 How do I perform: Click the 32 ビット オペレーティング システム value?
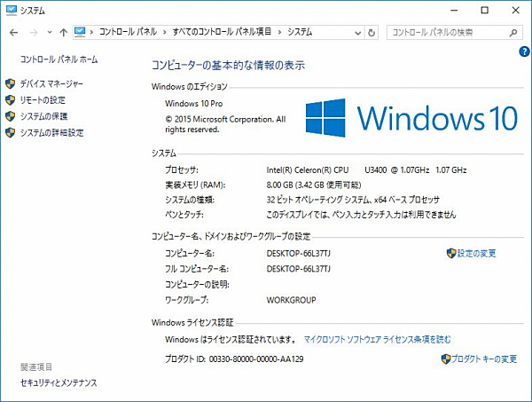click(x=353, y=200)
